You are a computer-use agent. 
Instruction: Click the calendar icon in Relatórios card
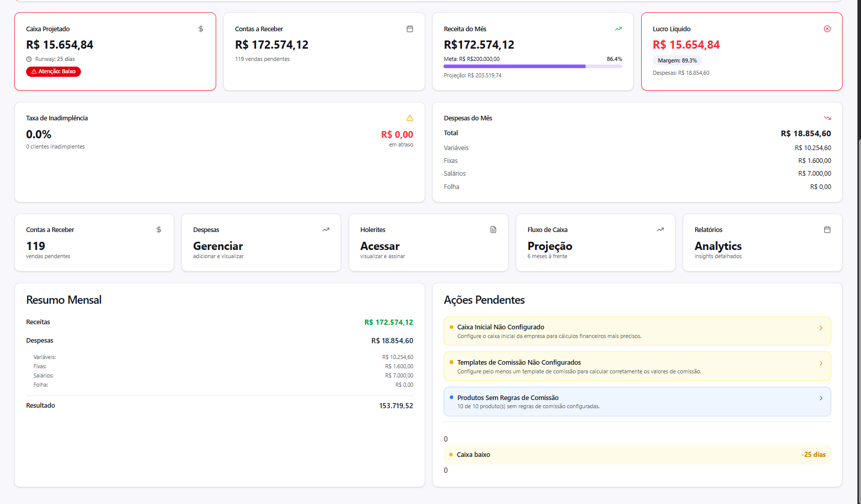pyautogui.click(x=827, y=230)
